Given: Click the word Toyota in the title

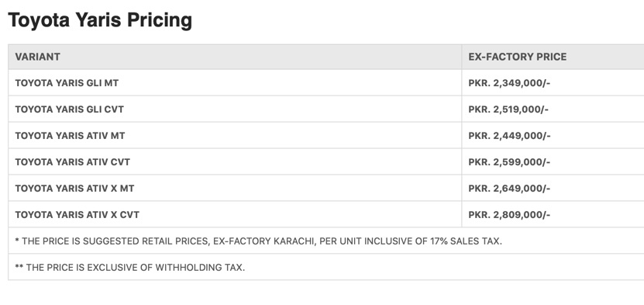Looking at the screenshot, I should (x=39, y=20).
